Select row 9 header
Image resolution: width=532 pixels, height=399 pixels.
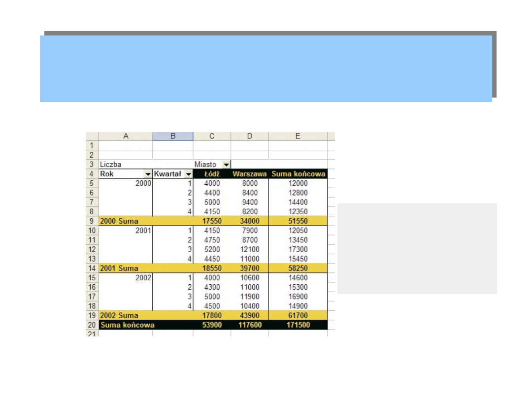(92, 221)
